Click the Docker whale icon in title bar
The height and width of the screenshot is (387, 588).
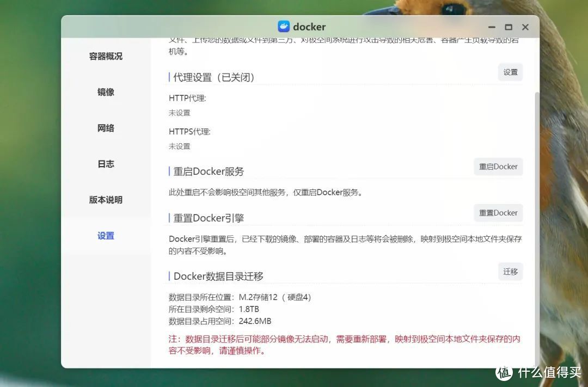coord(284,26)
